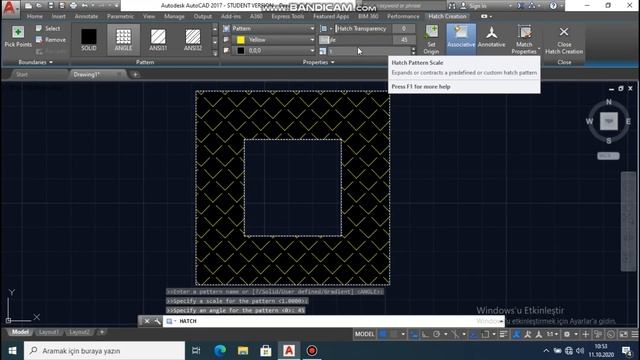640x360 pixels.
Task: Click Close Hatch Creation button
Action: point(564,40)
